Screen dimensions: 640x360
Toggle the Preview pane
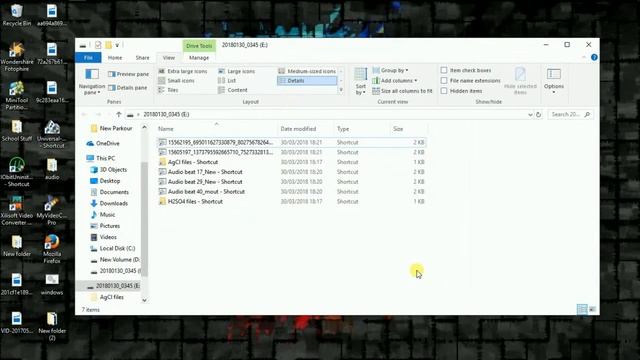pyautogui.click(x=128, y=74)
